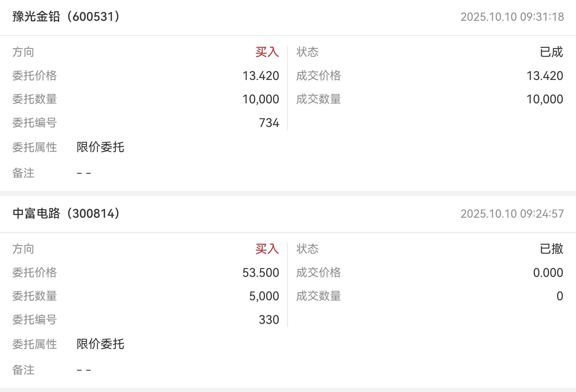Open the 中富电路（300814）order title
This screenshot has width=576, height=392.
click(66, 214)
